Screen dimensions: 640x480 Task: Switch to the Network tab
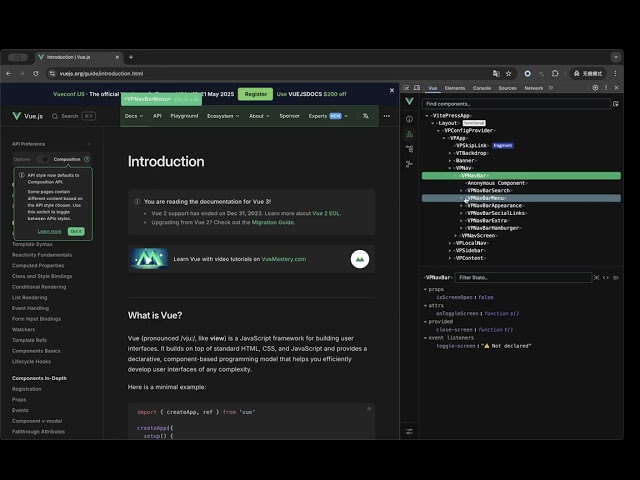(533, 88)
